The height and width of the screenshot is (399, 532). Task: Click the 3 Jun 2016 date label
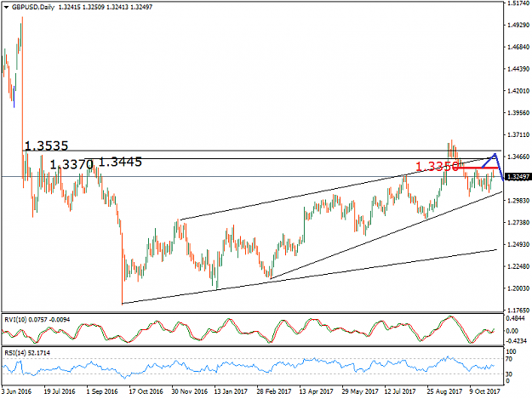(16, 391)
